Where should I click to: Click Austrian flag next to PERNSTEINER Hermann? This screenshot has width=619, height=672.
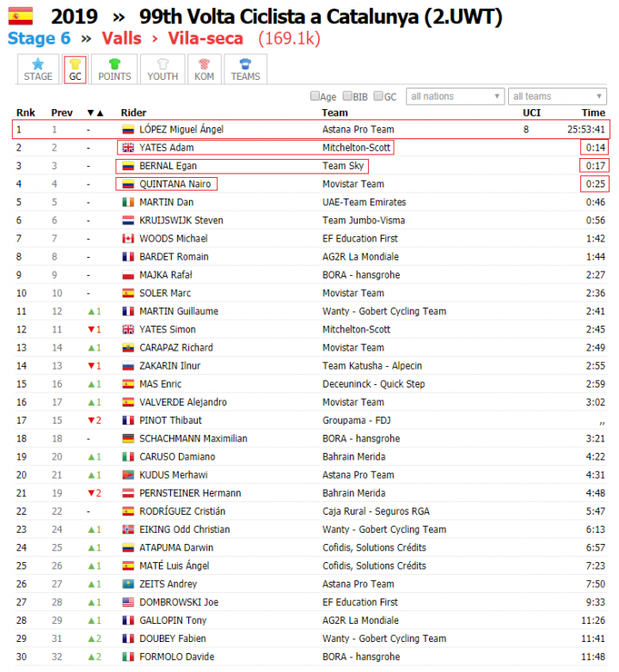click(128, 493)
